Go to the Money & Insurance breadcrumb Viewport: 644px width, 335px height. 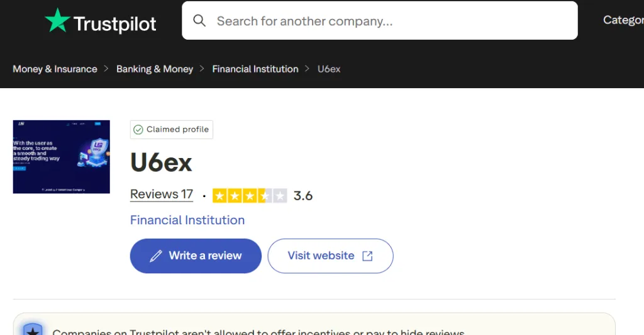pos(55,69)
